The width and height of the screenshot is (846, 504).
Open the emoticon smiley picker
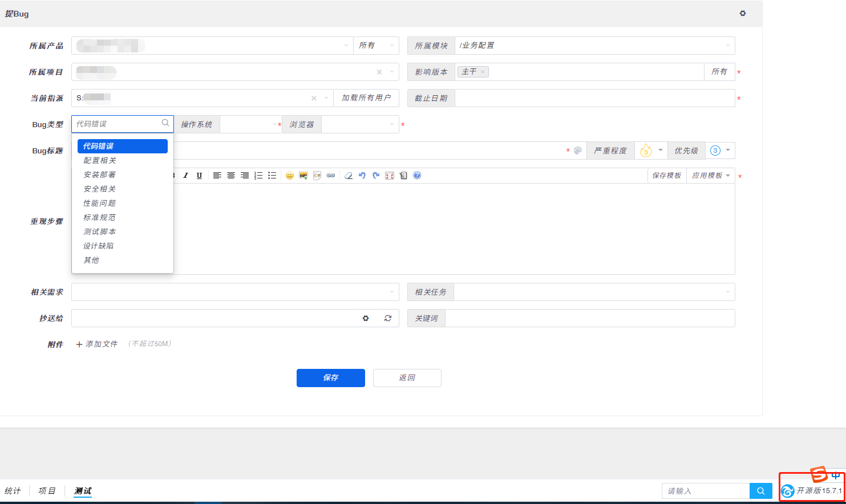(290, 176)
